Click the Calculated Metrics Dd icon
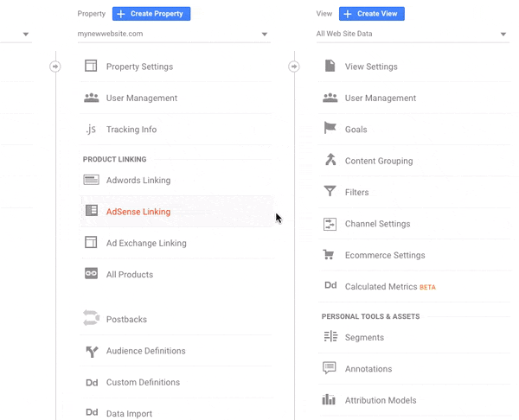Screen dimensions: 519x420 pyautogui.click(x=330, y=285)
